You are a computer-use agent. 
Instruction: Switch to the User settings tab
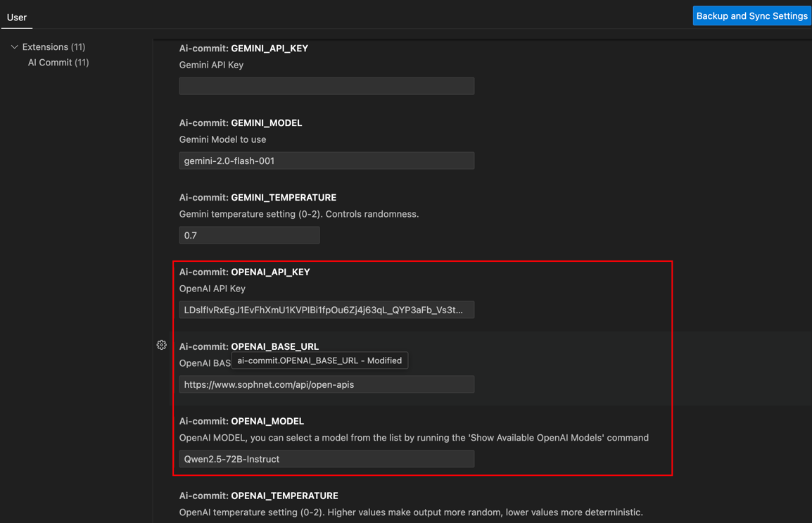(x=17, y=17)
